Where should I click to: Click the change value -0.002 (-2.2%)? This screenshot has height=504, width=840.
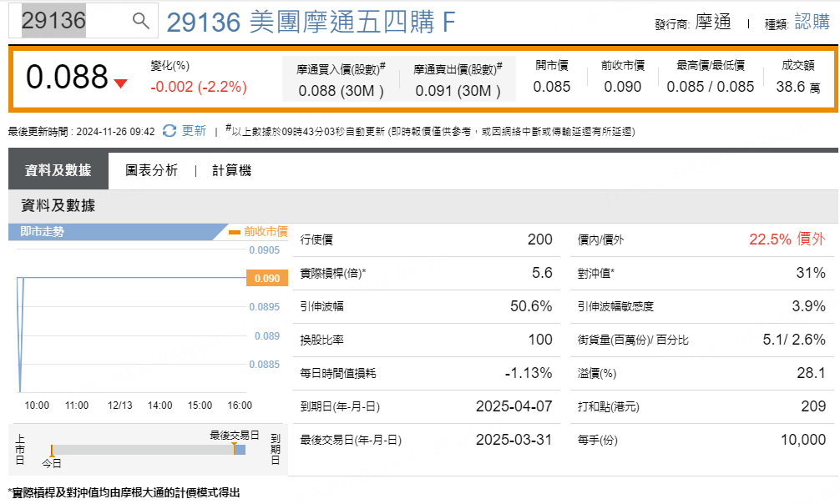(199, 87)
